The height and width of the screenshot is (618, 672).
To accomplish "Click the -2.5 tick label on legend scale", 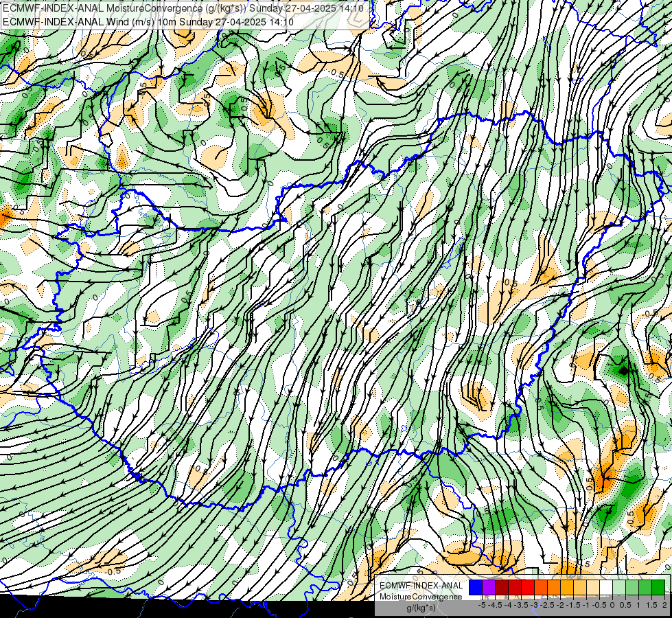I will click(x=547, y=605).
